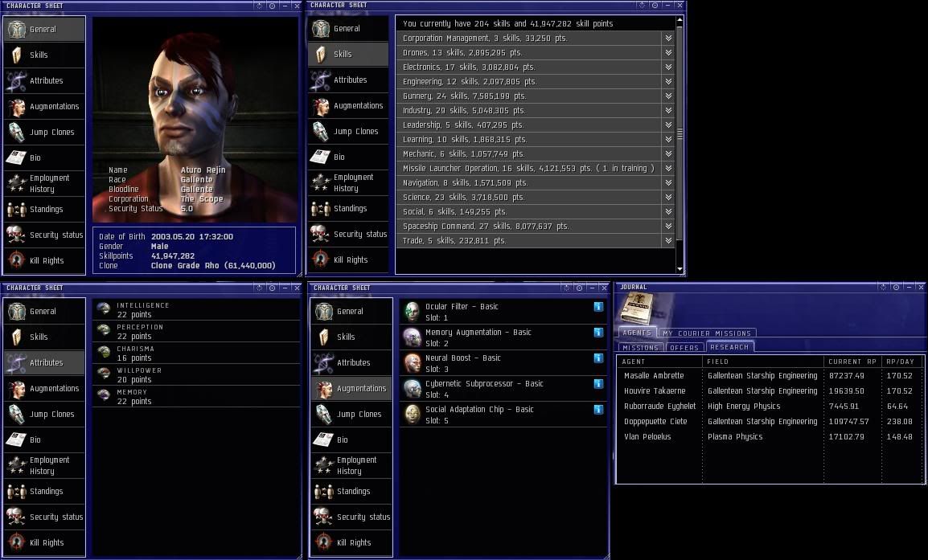Open Attributes in top-left Character Sheet
Image resolution: width=928 pixels, height=560 pixels.
click(44, 80)
